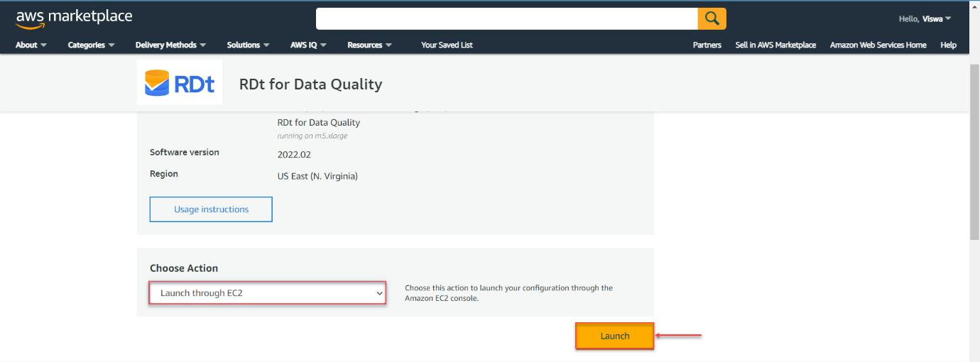Screen dimensions: 980x362
Task: Go to the Partners page
Action: click(707, 45)
